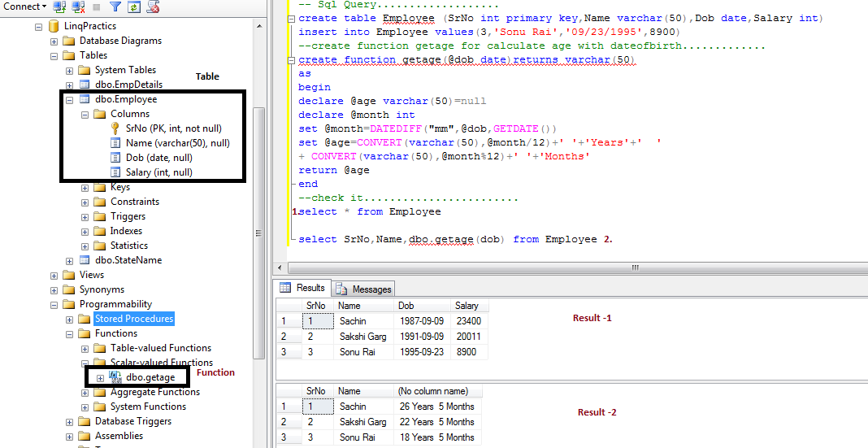Click the dbo.getage function icon
Image resolution: width=868 pixels, height=448 pixels.
(x=115, y=377)
